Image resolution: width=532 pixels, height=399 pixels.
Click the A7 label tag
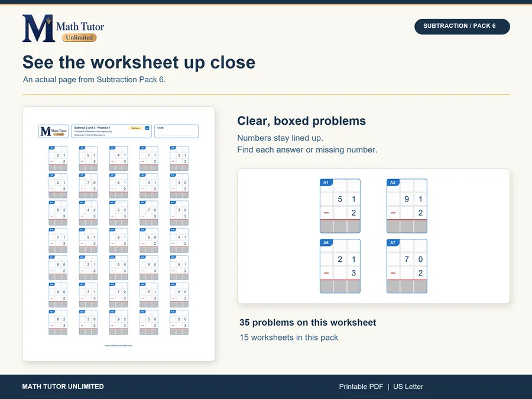393,242
